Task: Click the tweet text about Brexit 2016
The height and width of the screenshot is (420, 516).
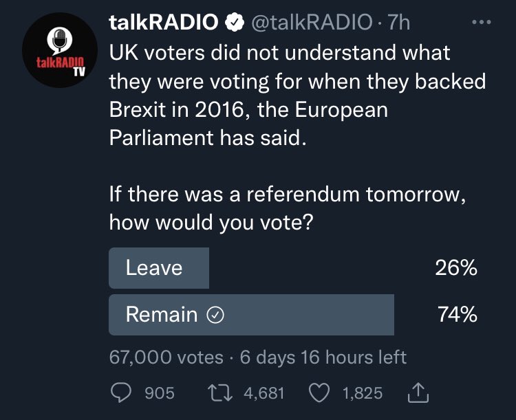Action: pos(297,95)
